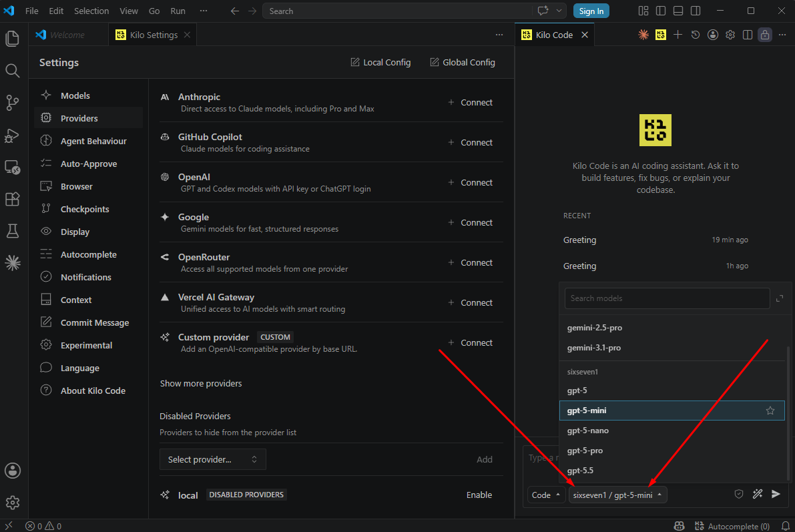This screenshot has width=795, height=532.
Task: Open the editor more actions ellipsis
Action: pyautogui.click(x=499, y=35)
